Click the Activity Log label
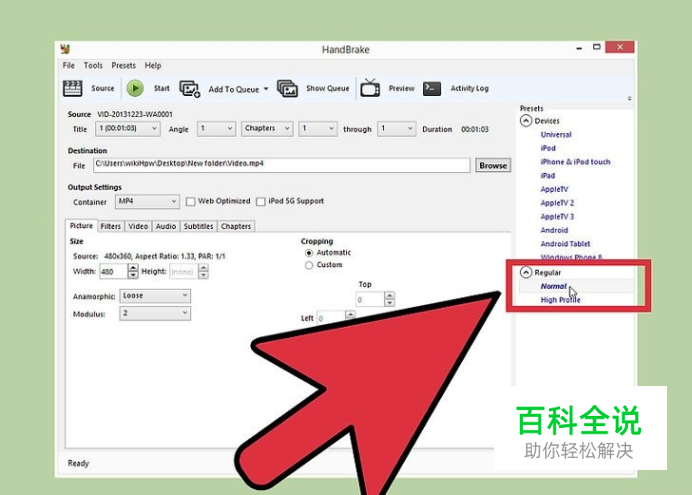This screenshot has height=495, width=692. 470,88
